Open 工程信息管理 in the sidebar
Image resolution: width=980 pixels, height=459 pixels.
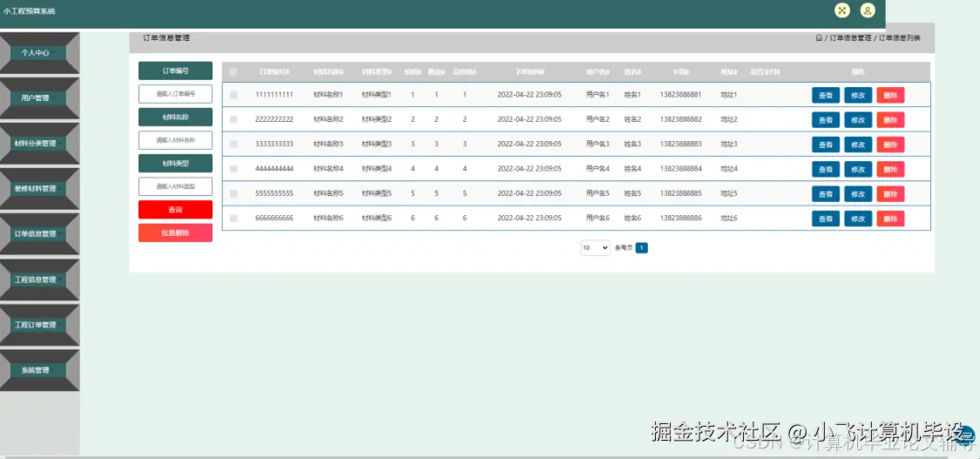coord(38,280)
